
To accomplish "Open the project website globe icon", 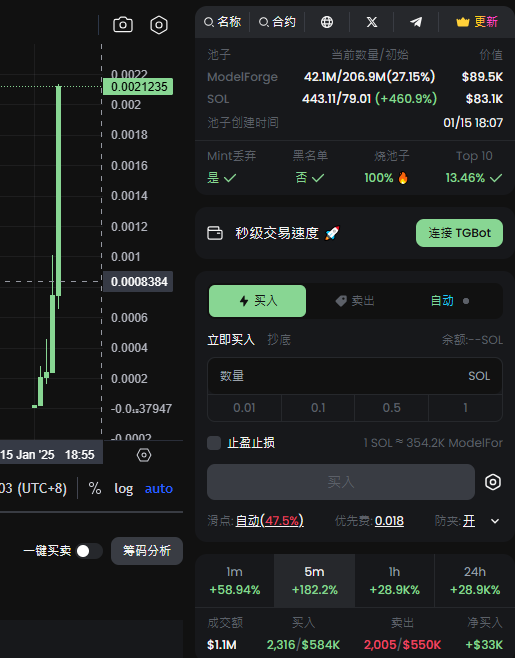I will click(327, 22).
